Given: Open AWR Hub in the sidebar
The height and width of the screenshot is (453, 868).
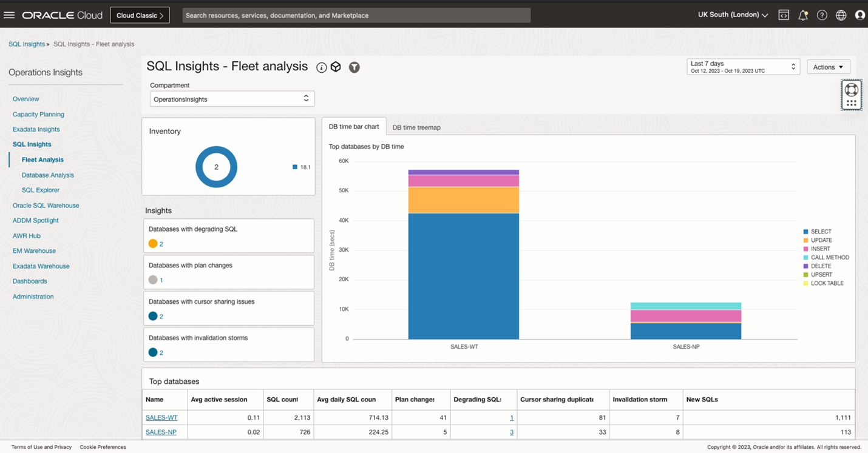Looking at the screenshot, I should click(27, 236).
